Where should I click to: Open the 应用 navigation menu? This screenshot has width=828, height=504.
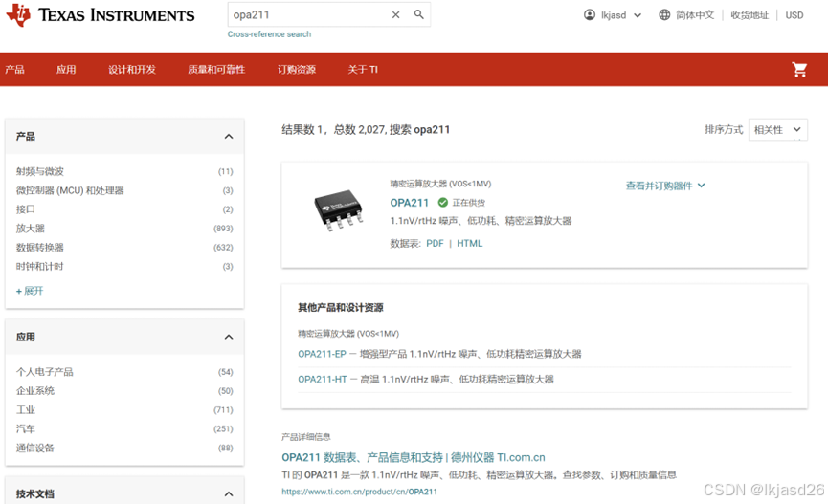pos(66,69)
